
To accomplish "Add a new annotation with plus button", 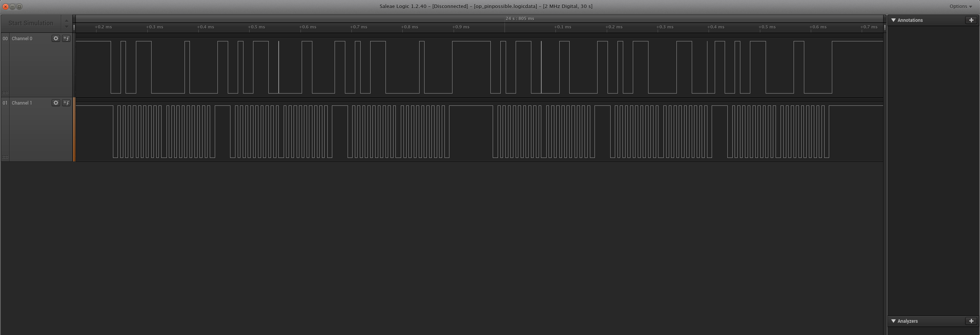I will [971, 20].
